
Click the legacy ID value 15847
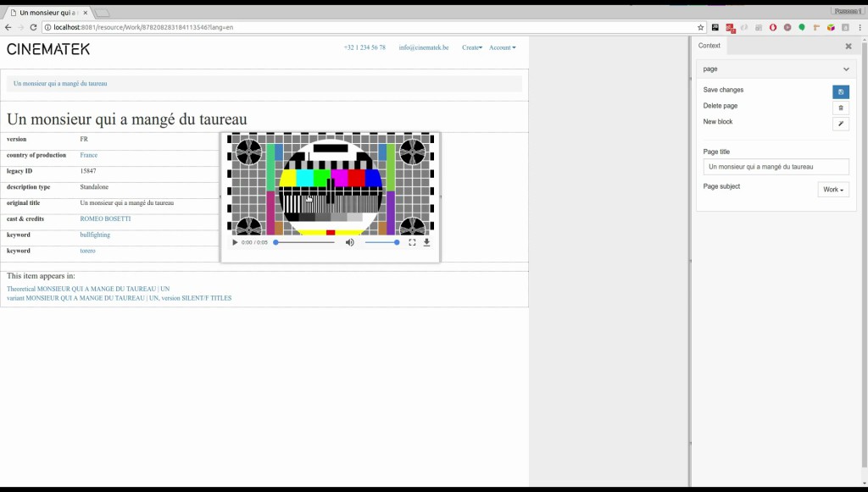click(x=87, y=171)
